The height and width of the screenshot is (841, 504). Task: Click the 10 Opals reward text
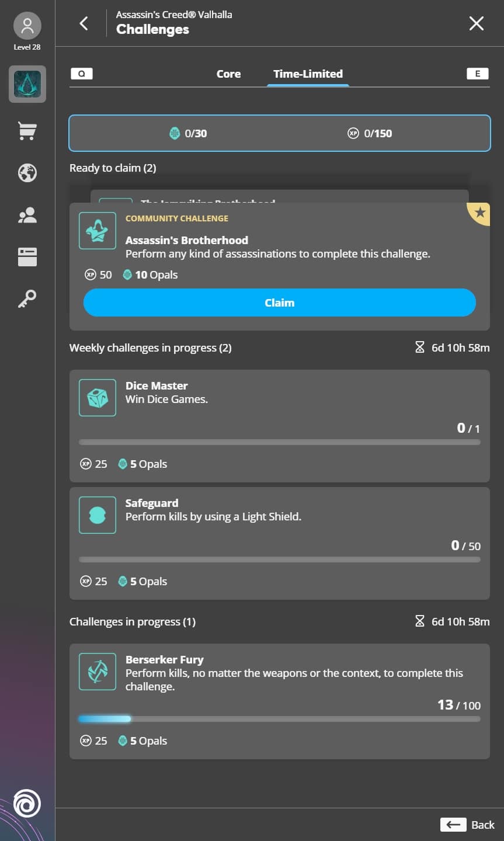point(157,274)
